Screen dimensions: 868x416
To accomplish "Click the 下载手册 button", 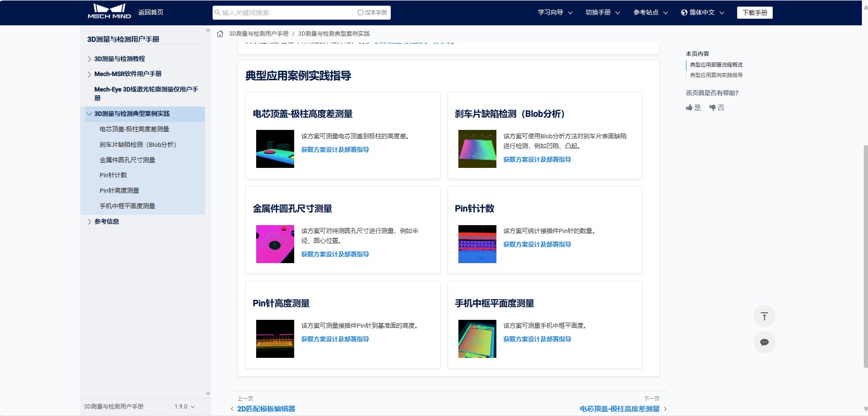I will [x=754, y=13].
